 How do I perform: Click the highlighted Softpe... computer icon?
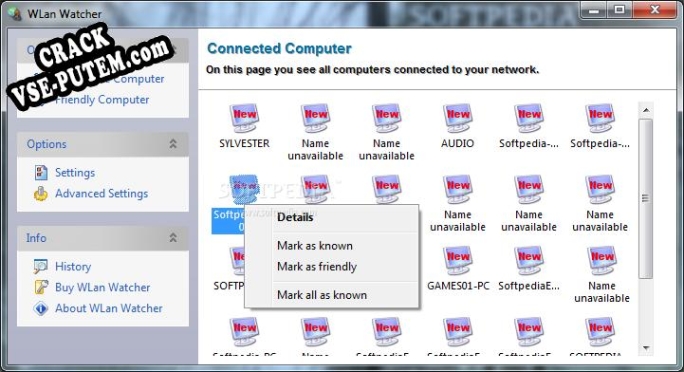(x=244, y=189)
